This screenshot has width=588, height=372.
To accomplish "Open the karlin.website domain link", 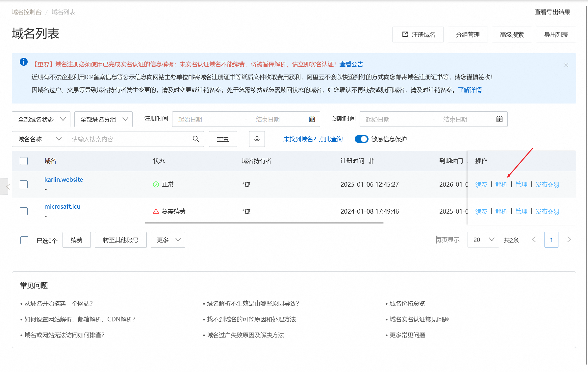I will coord(64,180).
